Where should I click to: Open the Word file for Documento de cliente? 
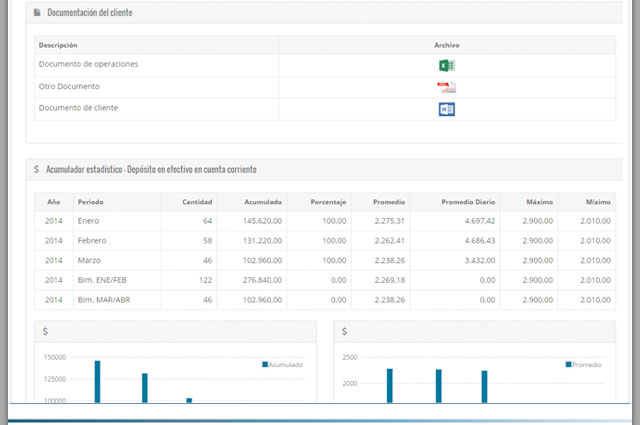click(447, 109)
